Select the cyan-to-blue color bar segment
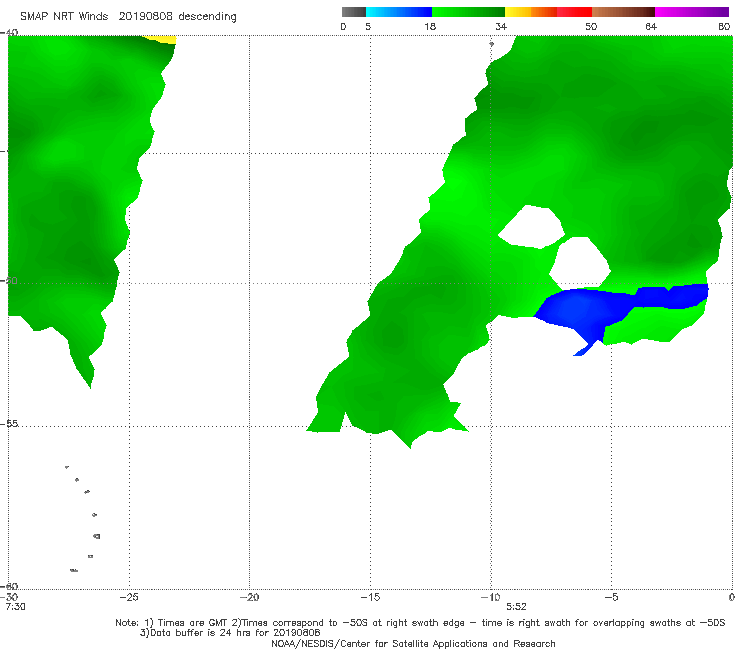This screenshot has height=650, width=740. click(399, 12)
